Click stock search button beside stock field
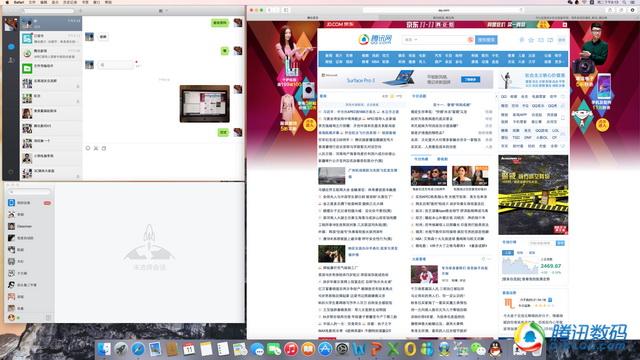The image size is (640, 360). point(560,243)
